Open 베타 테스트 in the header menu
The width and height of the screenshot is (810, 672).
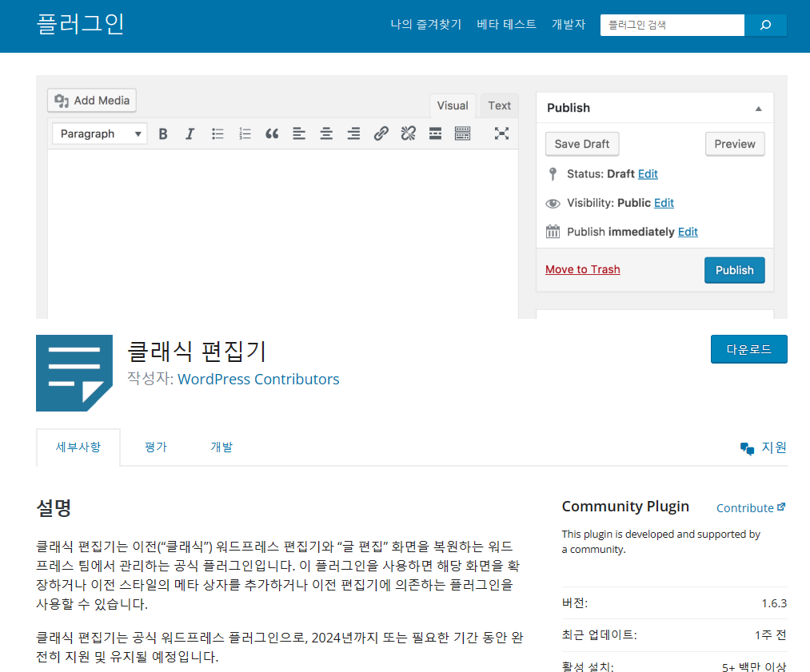tap(506, 24)
